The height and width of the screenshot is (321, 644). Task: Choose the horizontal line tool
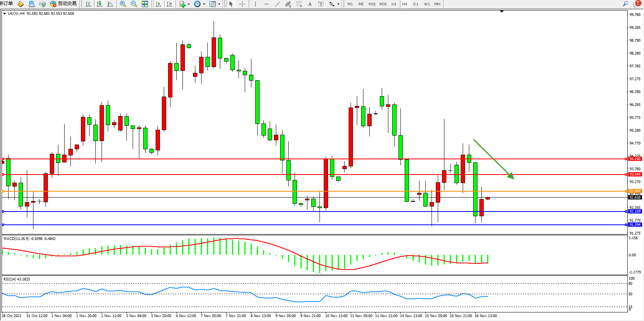click(266, 4)
